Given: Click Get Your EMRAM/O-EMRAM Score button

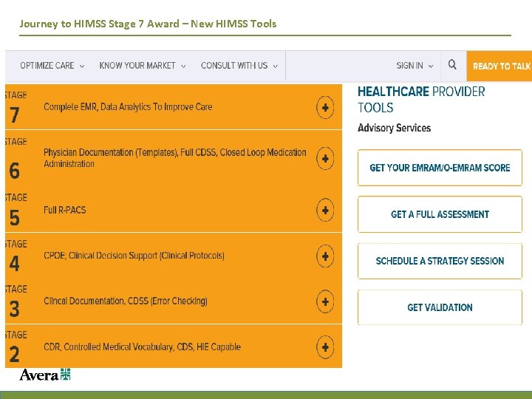Looking at the screenshot, I should click(x=440, y=168).
